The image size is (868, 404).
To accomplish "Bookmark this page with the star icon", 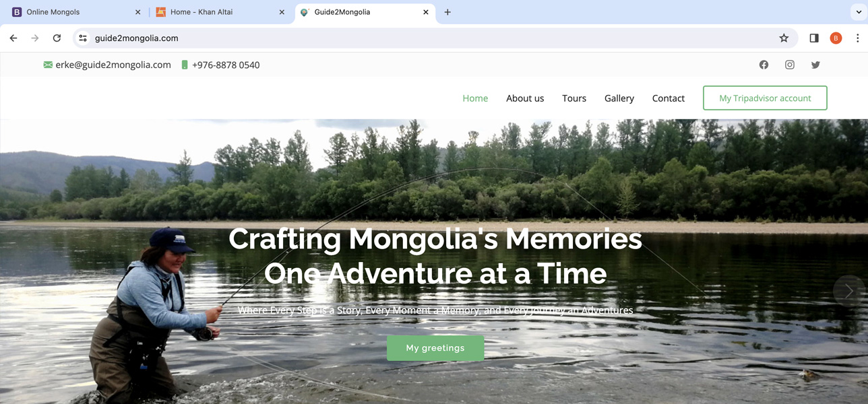I will click(x=784, y=38).
